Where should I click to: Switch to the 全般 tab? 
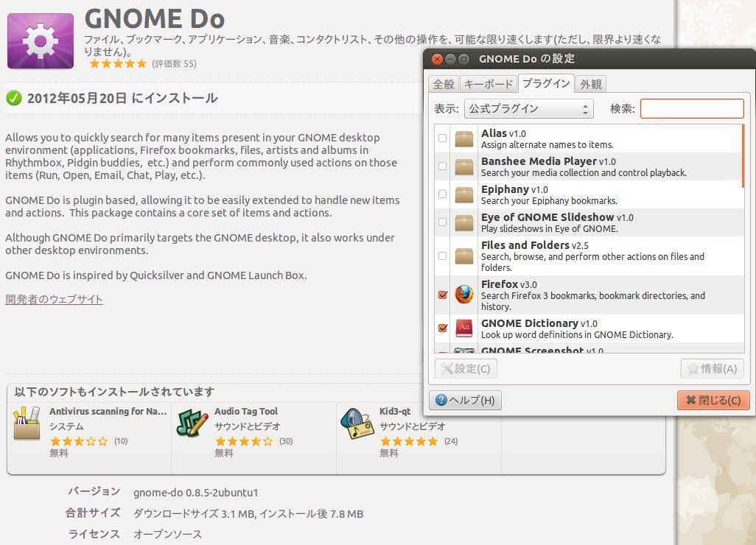(444, 85)
